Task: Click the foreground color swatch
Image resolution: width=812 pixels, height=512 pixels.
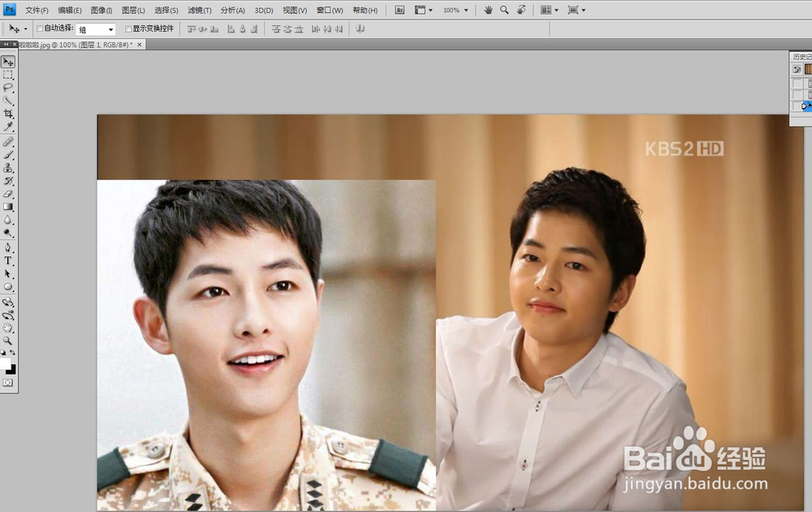Action: click(5, 364)
